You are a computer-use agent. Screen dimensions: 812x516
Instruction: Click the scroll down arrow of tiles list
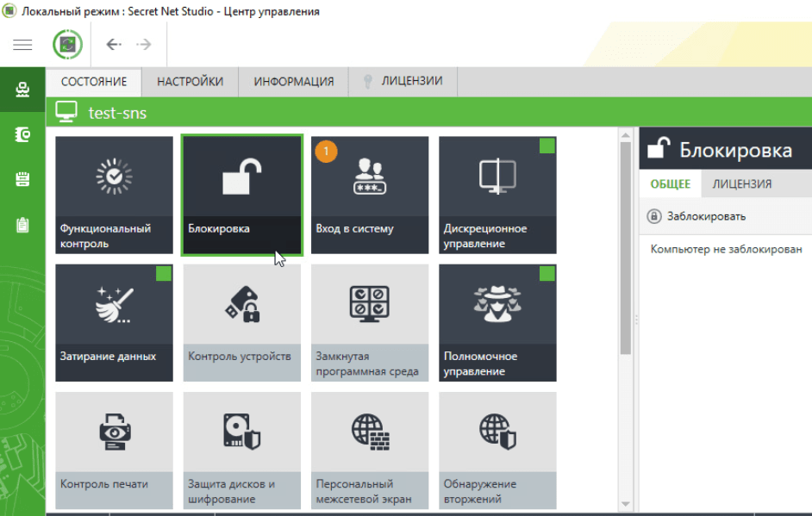coord(626,504)
